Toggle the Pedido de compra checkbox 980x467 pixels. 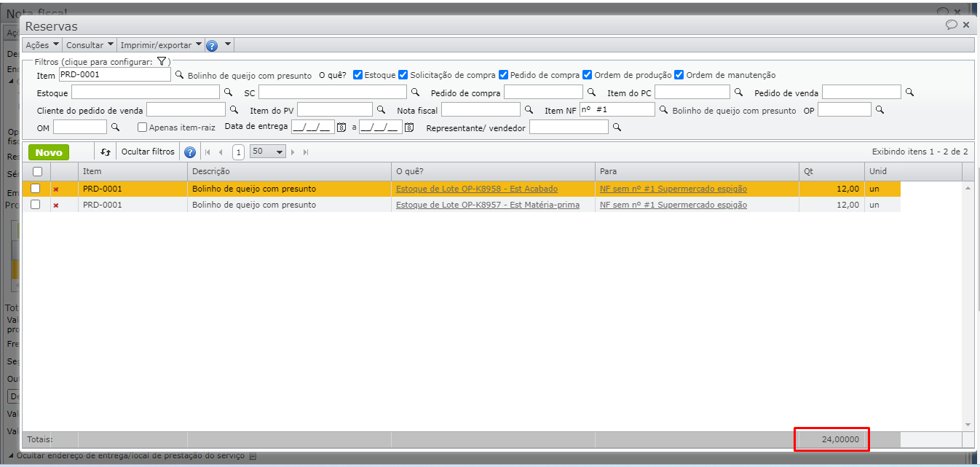(x=504, y=74)
